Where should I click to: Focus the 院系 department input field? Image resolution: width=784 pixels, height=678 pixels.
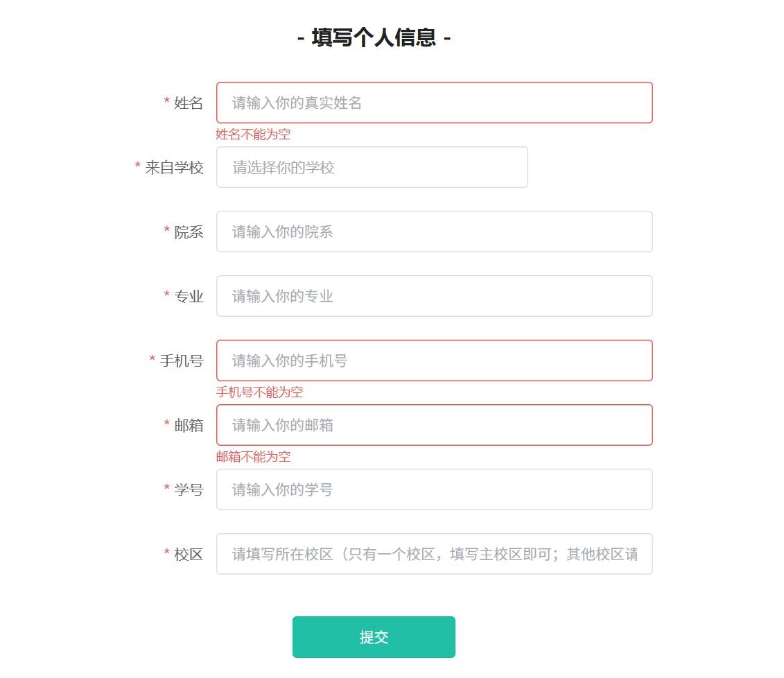[x=434, y=232]
